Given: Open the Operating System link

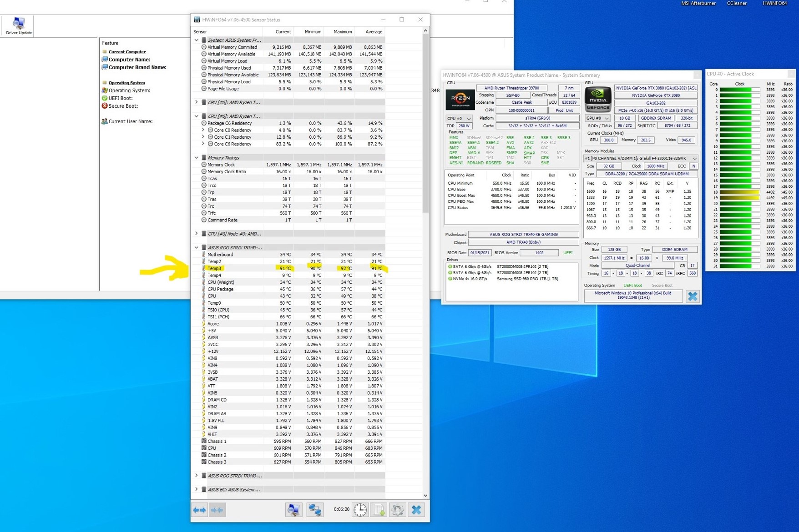Looking at the screenshot, I should click(x=126, y=83).
